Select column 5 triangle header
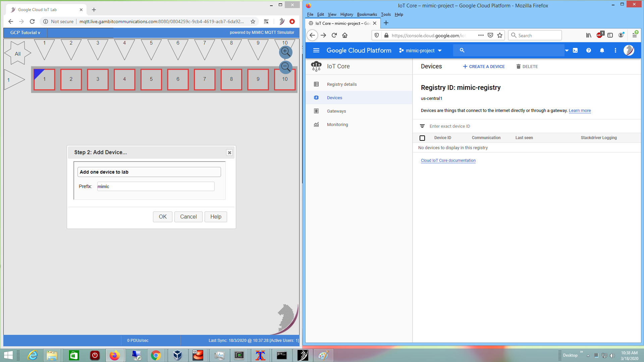 pos(151,50)
